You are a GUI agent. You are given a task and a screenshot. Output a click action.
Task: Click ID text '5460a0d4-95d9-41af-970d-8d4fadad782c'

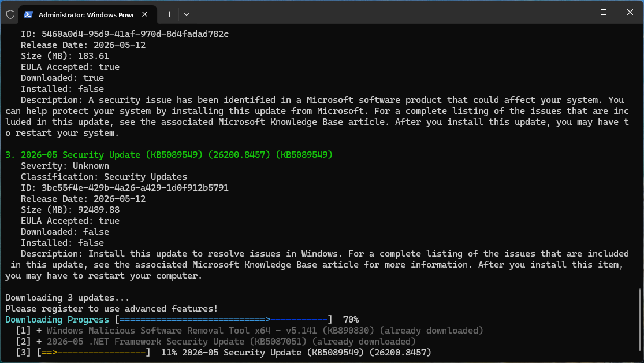[x=135, y=34]
